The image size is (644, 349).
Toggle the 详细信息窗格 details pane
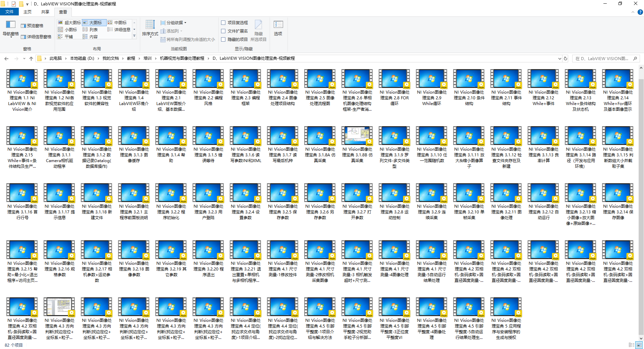pyautogui.click(x=36, y=37)
